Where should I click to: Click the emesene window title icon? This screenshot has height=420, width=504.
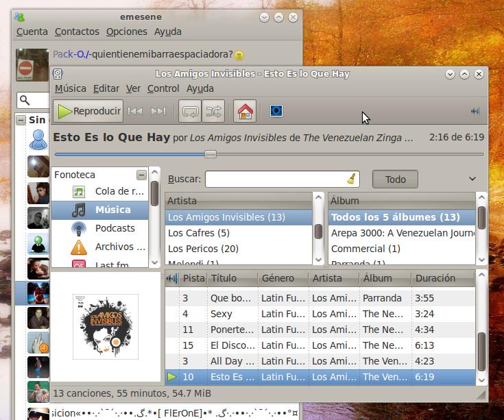click(x=20, y=17)
